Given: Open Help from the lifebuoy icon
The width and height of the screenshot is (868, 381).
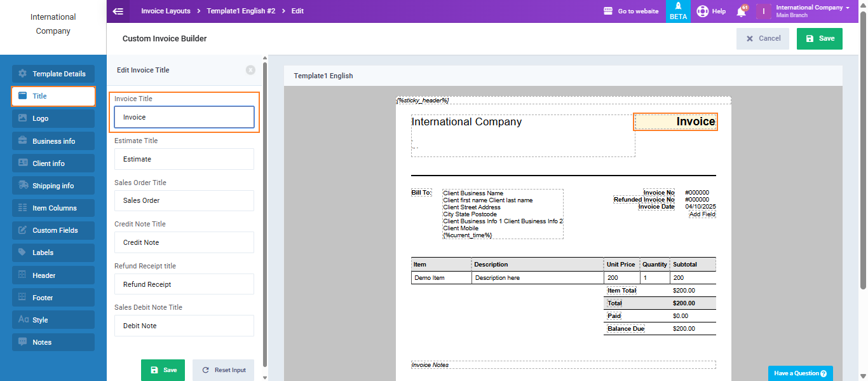Looking at the screenshot, I should 711,11.
